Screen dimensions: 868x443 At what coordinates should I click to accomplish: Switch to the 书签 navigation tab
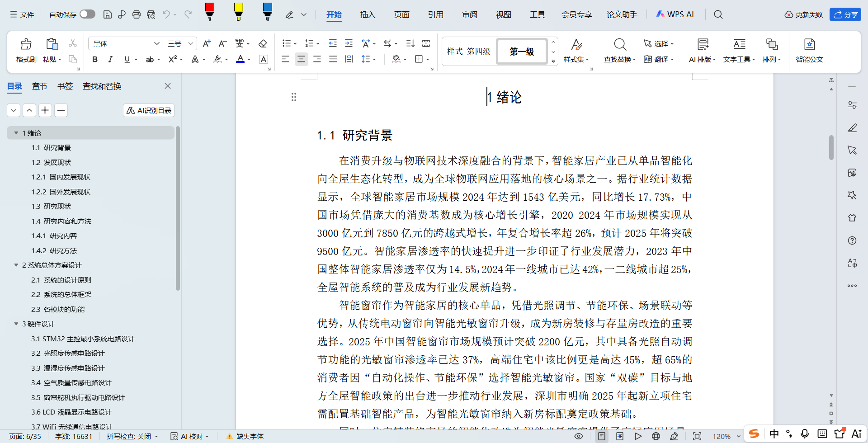coord(65,86)
